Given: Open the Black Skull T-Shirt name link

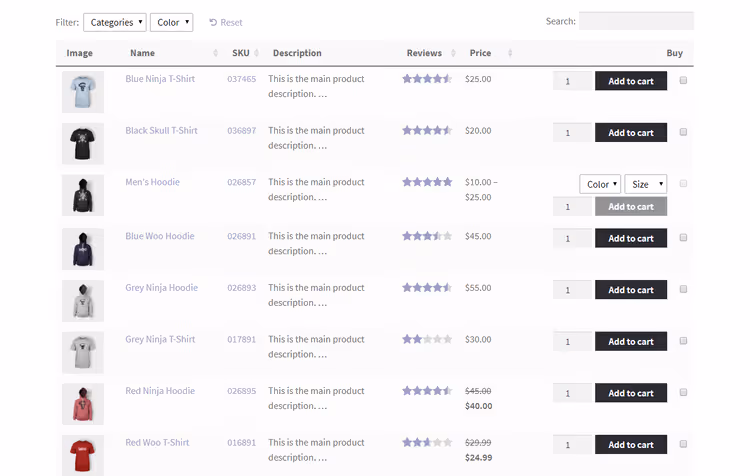Looking at the screenshot, I should click(x=161, y=131).
